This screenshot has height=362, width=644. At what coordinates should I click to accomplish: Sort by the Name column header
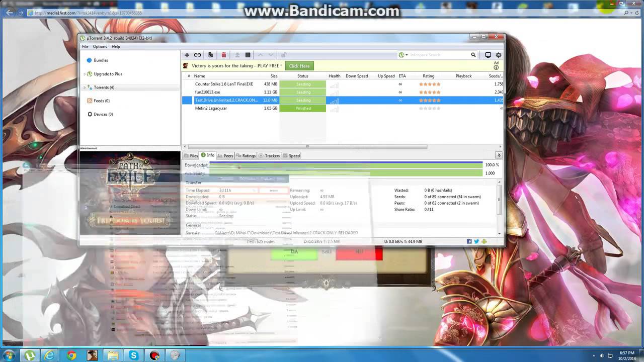coord(200,76)
